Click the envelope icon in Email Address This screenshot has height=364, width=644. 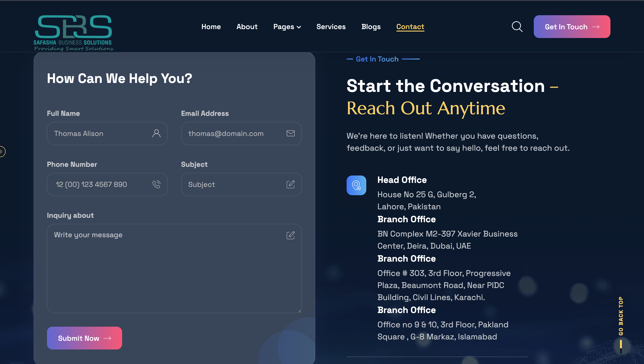pos(290,133)
